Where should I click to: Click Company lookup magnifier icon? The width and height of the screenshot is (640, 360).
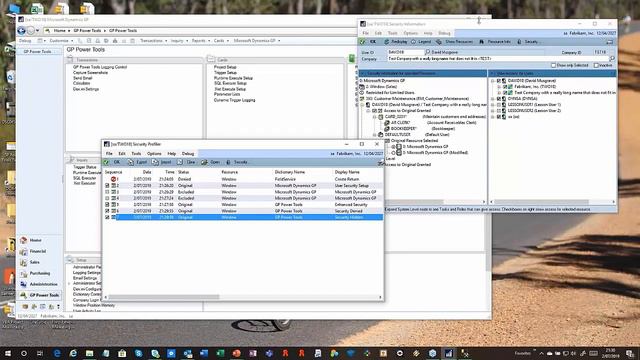point(612,59)
